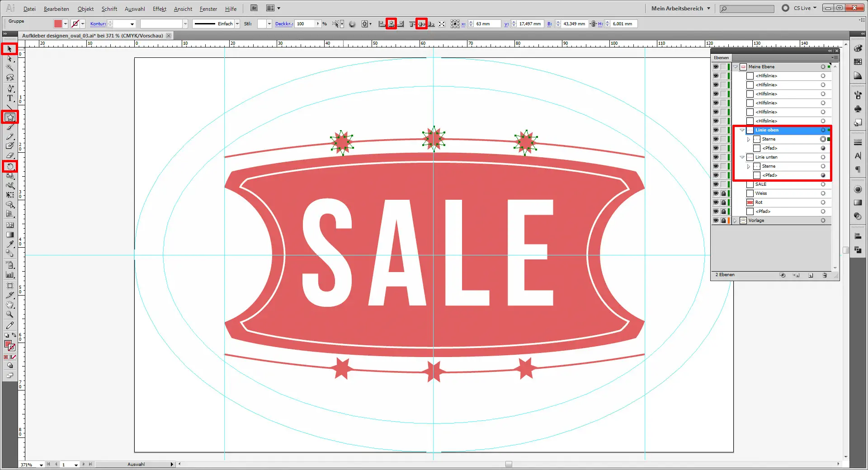Click vertical align center button

tap(421, 24)
